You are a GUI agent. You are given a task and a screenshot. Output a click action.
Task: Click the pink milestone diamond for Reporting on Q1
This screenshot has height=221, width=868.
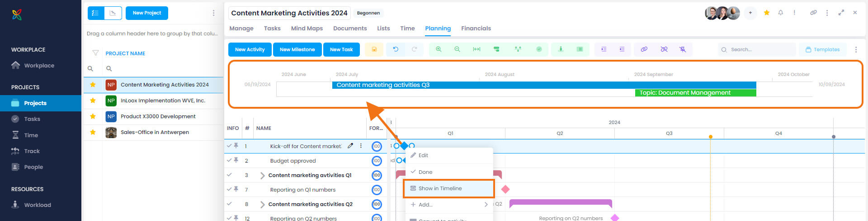(505, 189)
